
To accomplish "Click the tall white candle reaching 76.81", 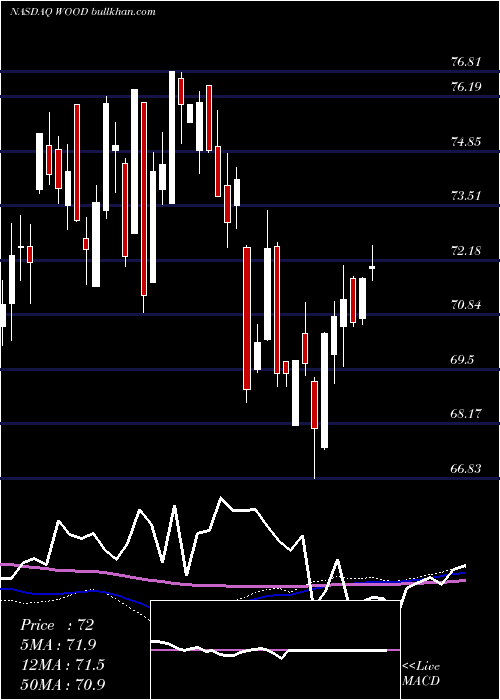I will click(172, 137).
